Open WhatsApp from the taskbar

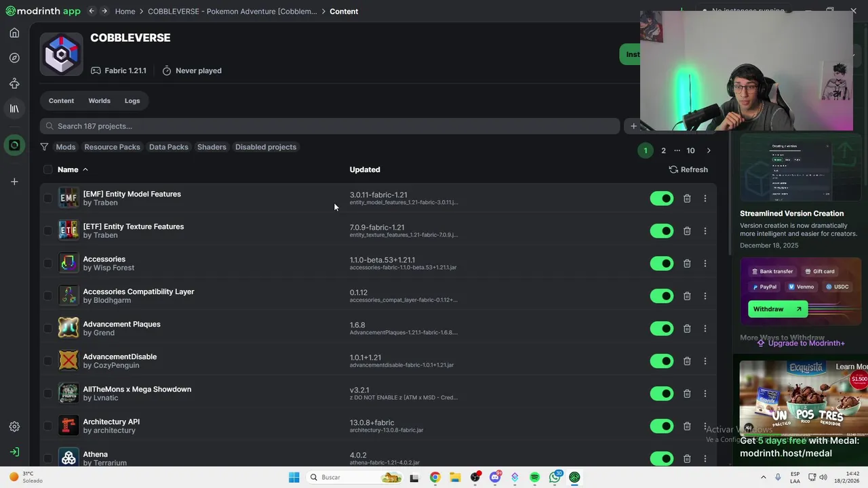[555, 477]
